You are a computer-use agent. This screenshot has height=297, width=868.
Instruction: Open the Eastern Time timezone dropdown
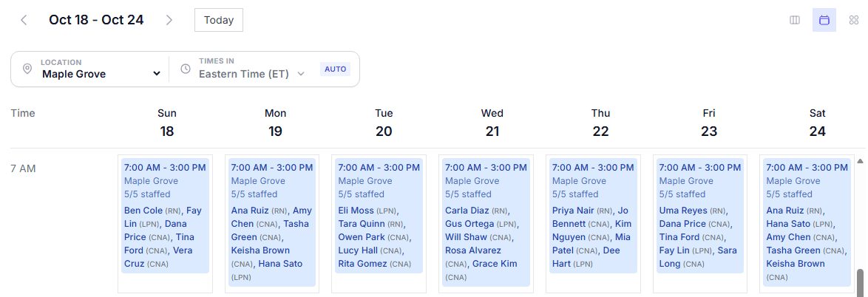(x=252, y=74)
